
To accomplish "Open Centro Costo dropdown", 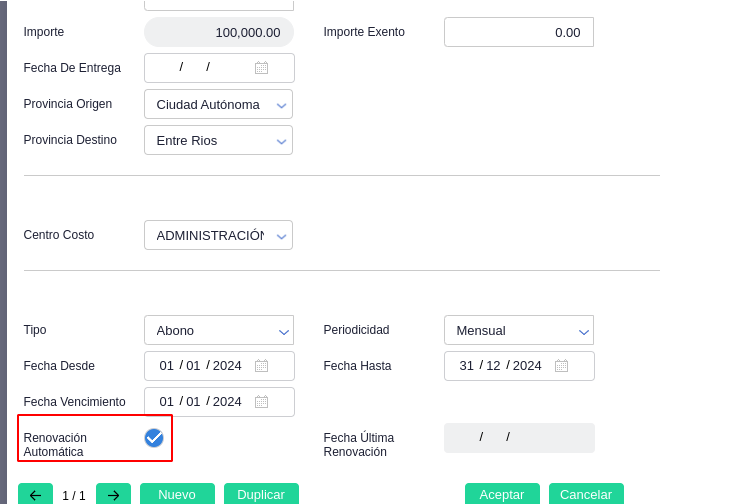I will pyautogui.click(x=282, y=236).
